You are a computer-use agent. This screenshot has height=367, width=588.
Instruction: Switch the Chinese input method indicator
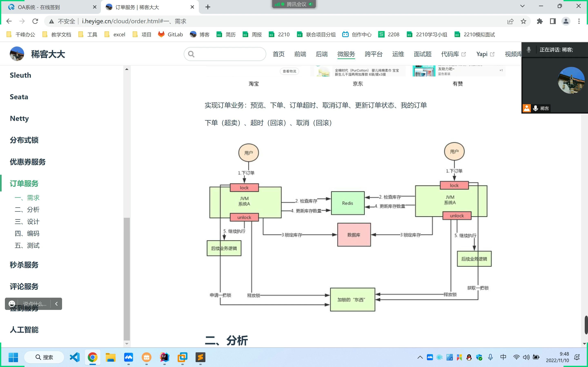[503, 357]
